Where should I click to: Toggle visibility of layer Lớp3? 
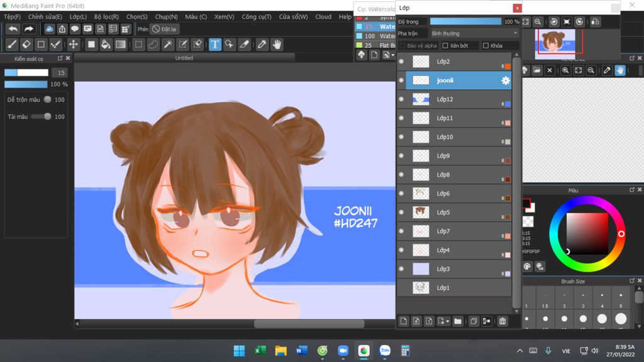(401, 269)
